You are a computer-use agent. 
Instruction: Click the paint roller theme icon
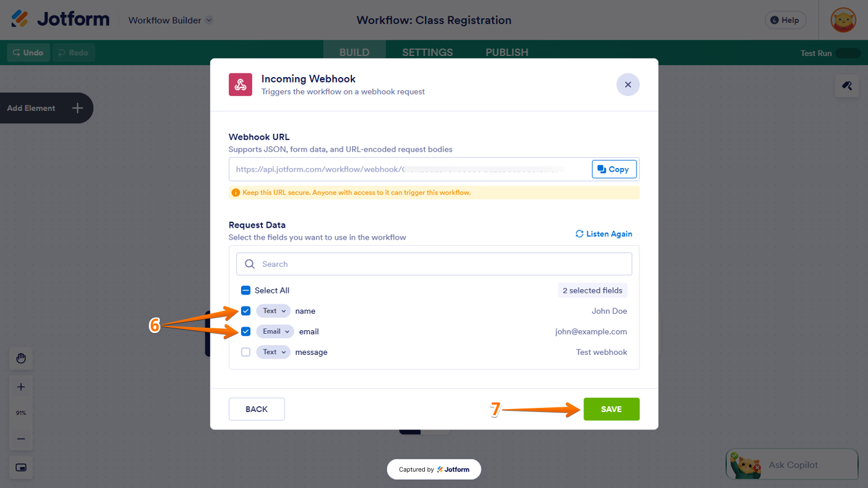pos(847,86)
